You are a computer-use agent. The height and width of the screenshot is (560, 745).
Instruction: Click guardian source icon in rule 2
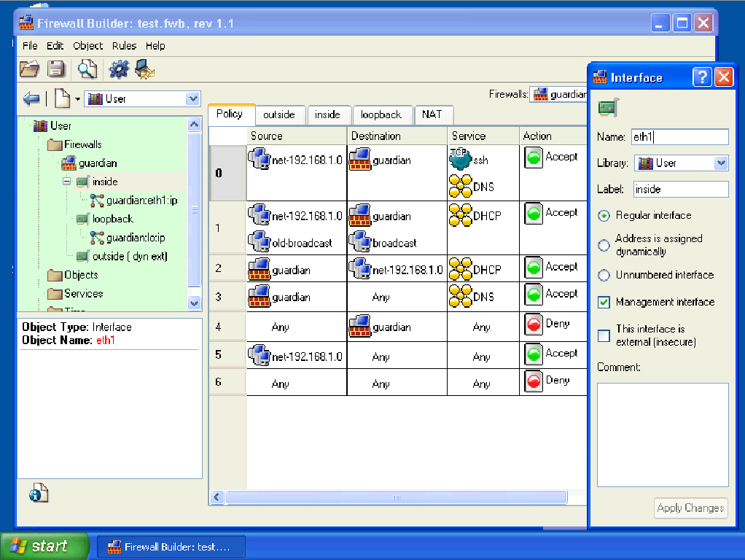click(260, 269)
